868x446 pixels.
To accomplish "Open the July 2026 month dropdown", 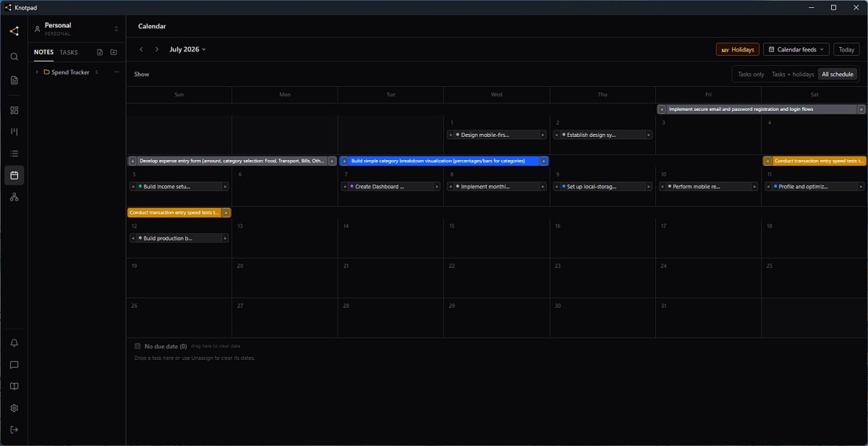I will (x=187, y=49).
